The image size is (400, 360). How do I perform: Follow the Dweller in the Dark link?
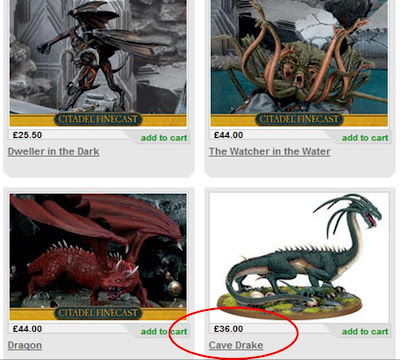click(x=53, y=152)
